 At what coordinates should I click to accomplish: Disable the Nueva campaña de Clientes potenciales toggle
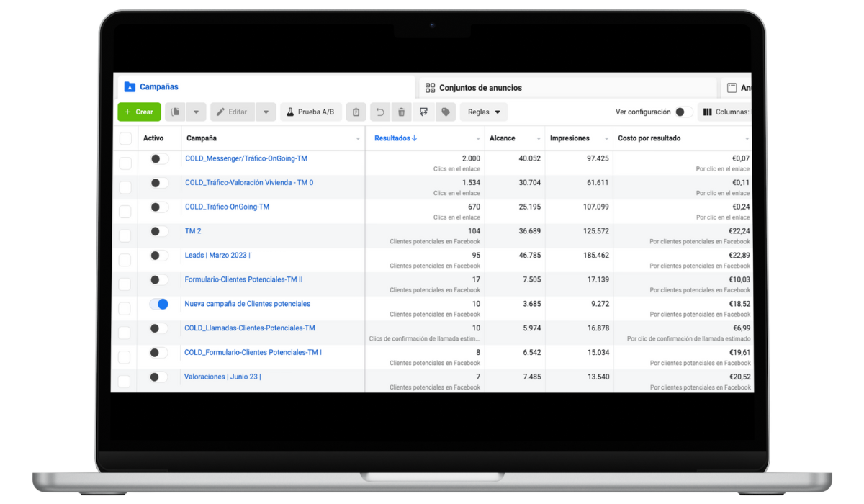(x=158, y=305)
